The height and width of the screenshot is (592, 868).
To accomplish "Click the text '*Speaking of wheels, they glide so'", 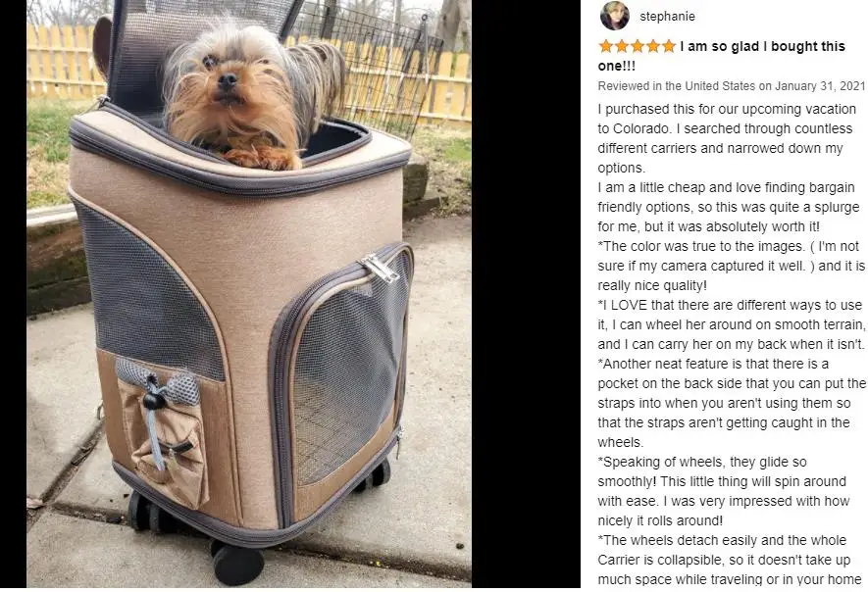I will (702, 462).
